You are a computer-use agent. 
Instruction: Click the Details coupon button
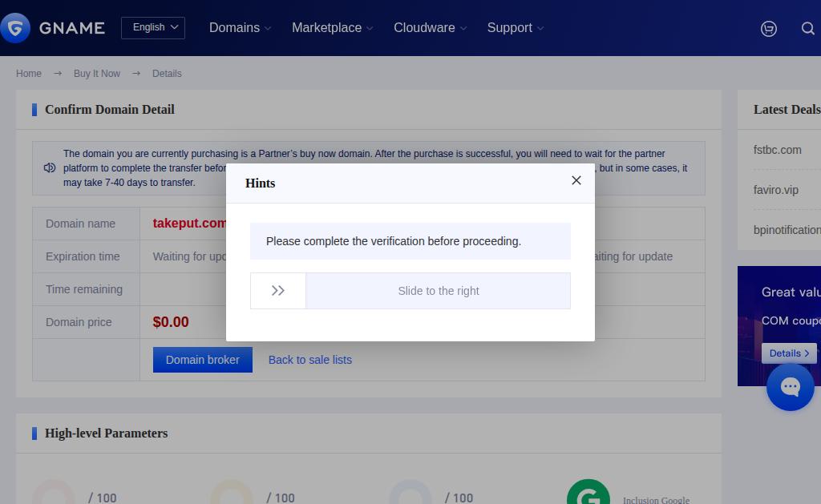pos(789,353)
